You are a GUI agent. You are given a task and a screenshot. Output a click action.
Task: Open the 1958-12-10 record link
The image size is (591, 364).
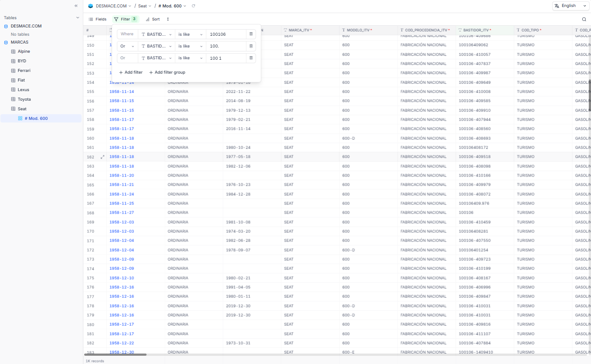coord(122,278)
